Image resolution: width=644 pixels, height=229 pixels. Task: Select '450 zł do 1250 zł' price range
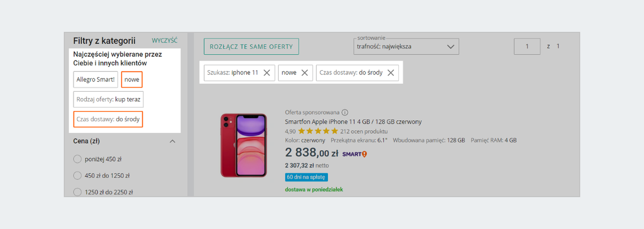(77, 175)
